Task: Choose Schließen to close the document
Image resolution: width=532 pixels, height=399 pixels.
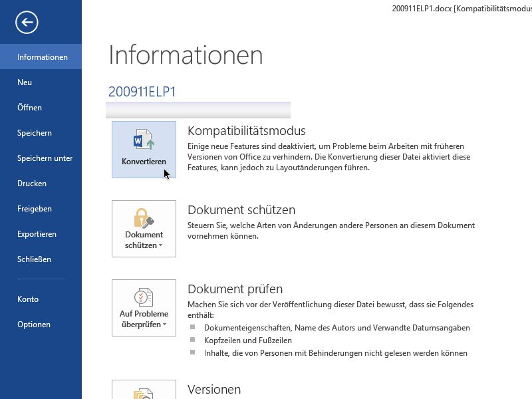Action: pyautogui.click(x=41, y=259)
